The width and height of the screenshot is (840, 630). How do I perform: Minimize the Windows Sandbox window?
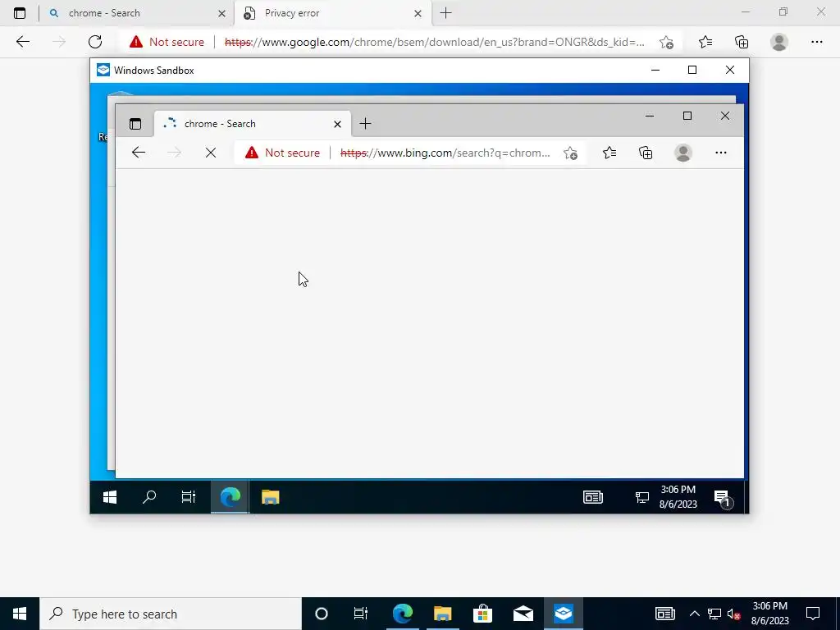click(655, 71)
